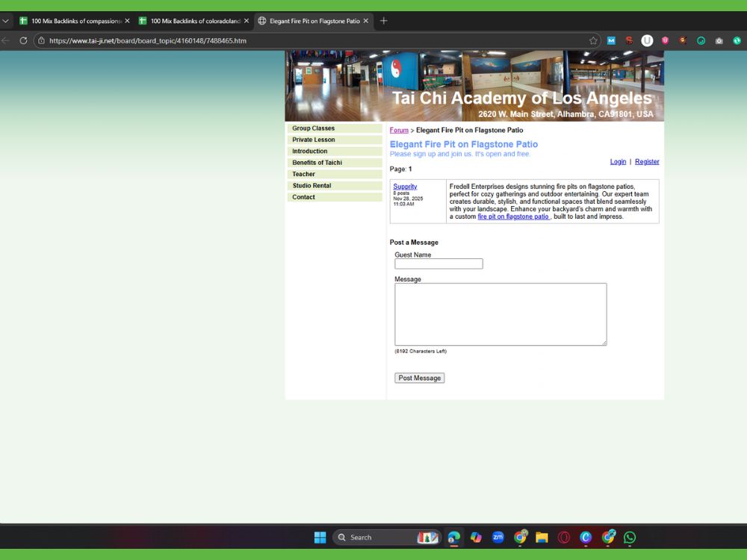Screen dimensions: 747x560
Task: Open the camera screenshot extension icon
Action: [x=719, y=40]
